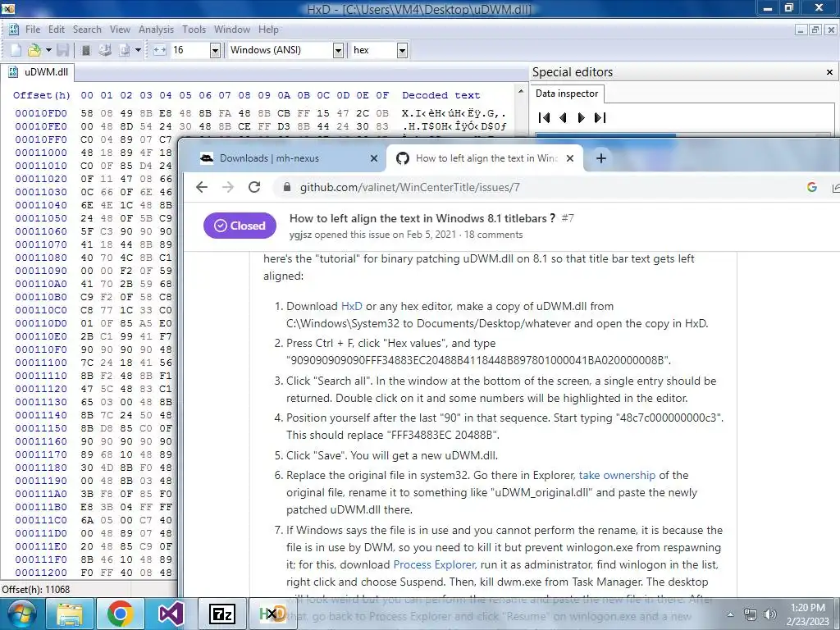
Task: Open the Analysis menu in HxD
Action: 156,30
